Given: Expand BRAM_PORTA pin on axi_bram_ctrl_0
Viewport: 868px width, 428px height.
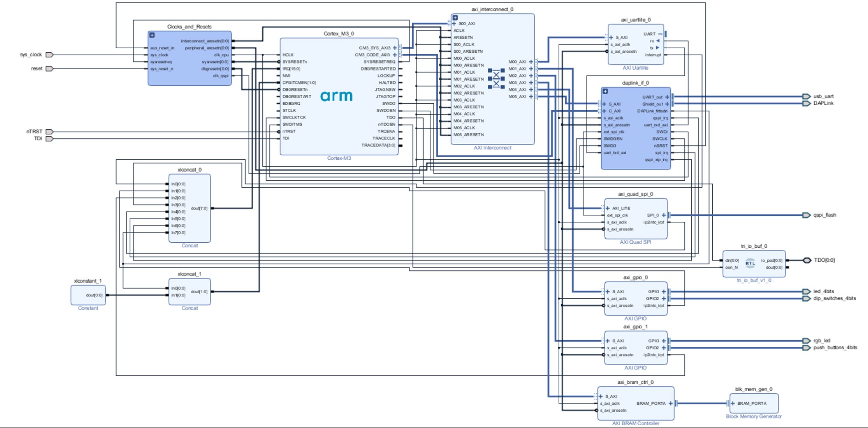Looking at the screenshot, I should 670,403.
